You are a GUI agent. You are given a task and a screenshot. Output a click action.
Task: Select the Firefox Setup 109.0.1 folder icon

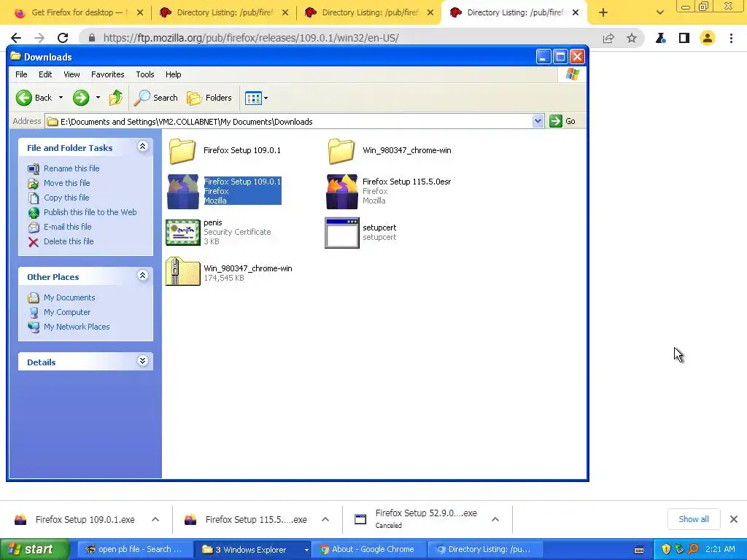coord(182,150)
